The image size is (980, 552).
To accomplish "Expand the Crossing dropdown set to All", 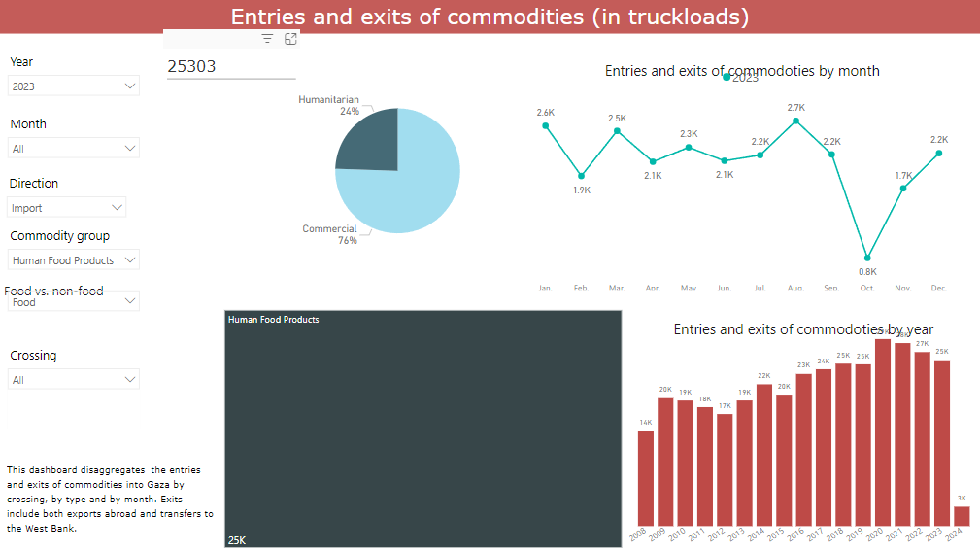I will pos(73,379).
